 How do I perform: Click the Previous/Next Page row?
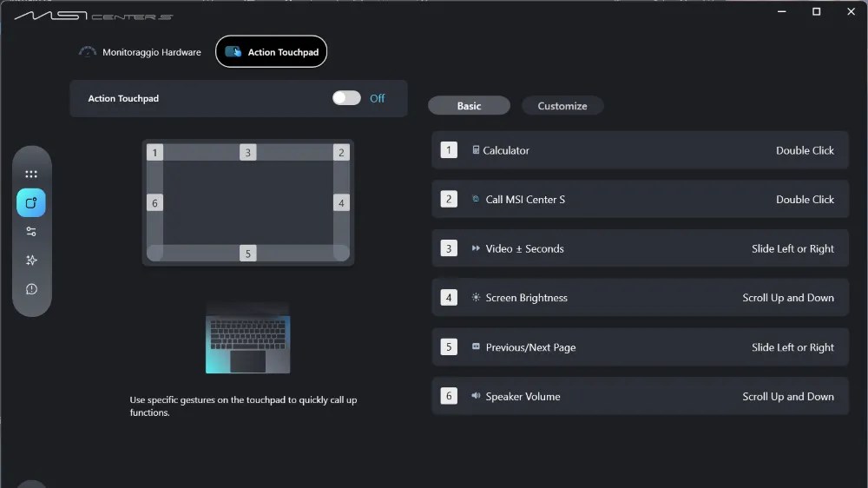pos(640,347)
